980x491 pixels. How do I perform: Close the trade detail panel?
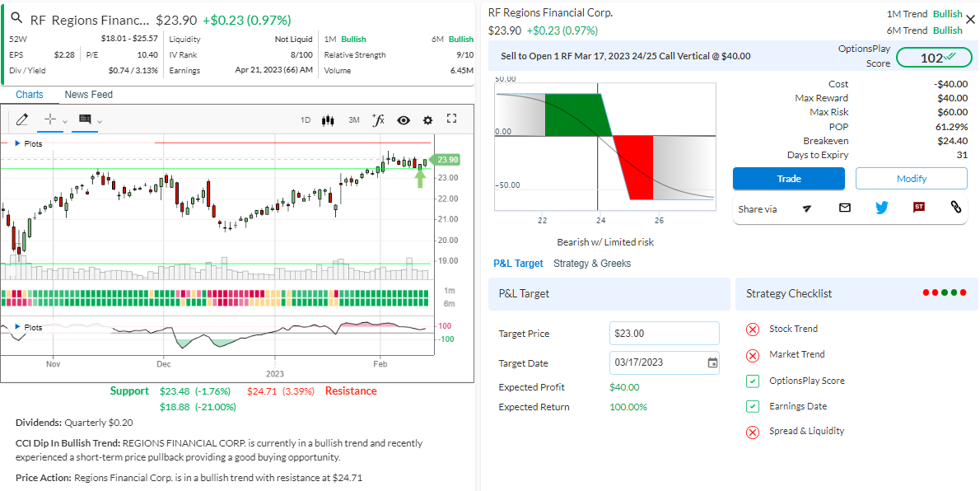970,20
